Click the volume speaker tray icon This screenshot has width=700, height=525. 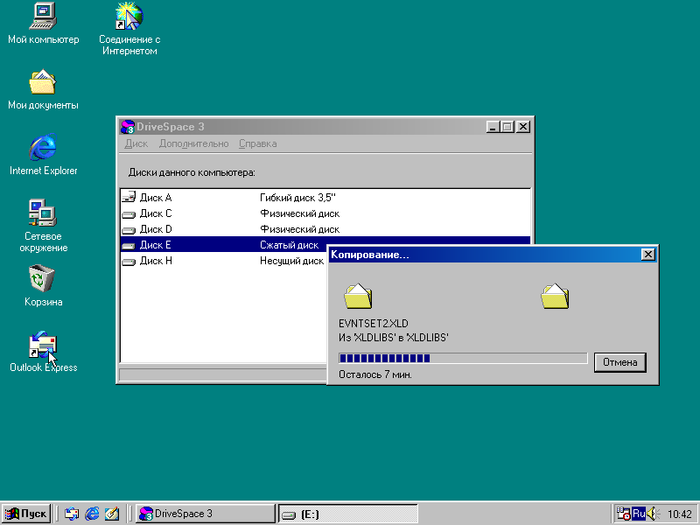(653, 514)
